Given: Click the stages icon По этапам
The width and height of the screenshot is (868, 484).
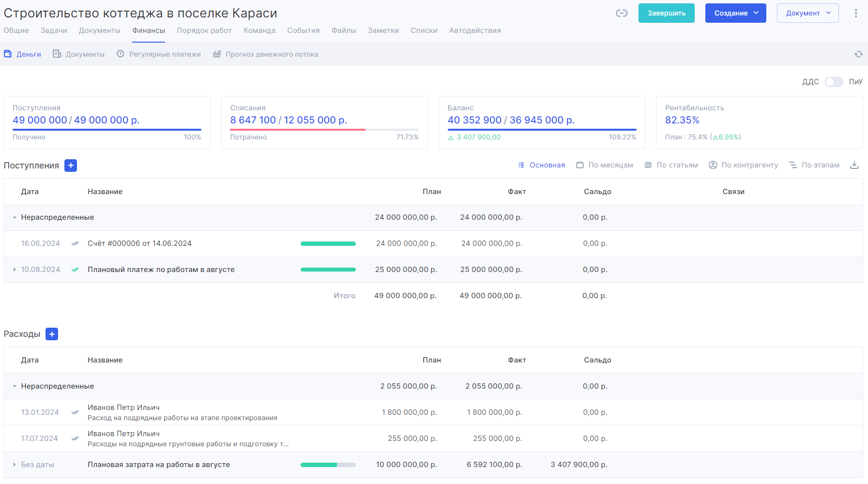Looking at the screenshot, I should pyautogui.click(x=793, y=165).
